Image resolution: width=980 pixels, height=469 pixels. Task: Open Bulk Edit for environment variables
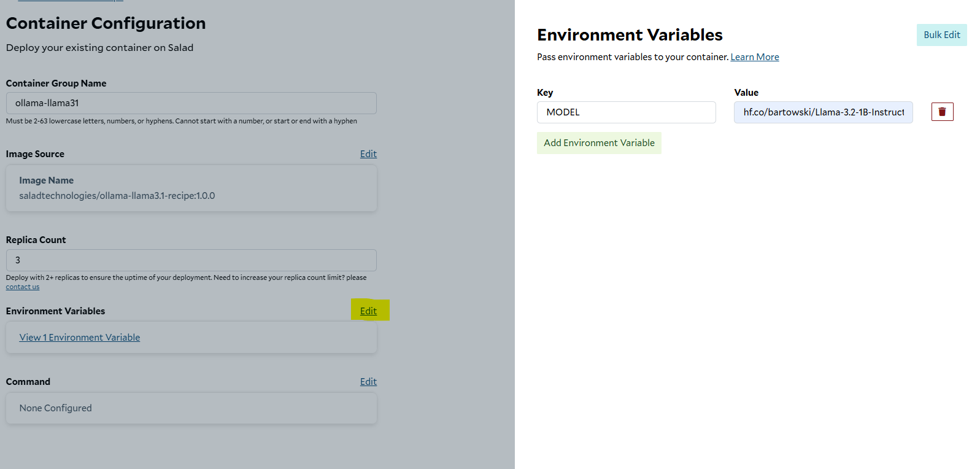tap(941, 35)
